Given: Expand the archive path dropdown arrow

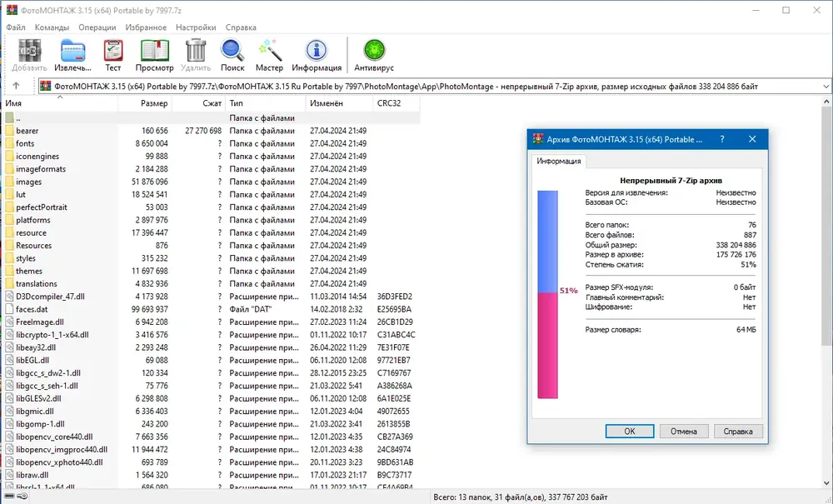Looking at the screenshot, I should click(825, 86).
